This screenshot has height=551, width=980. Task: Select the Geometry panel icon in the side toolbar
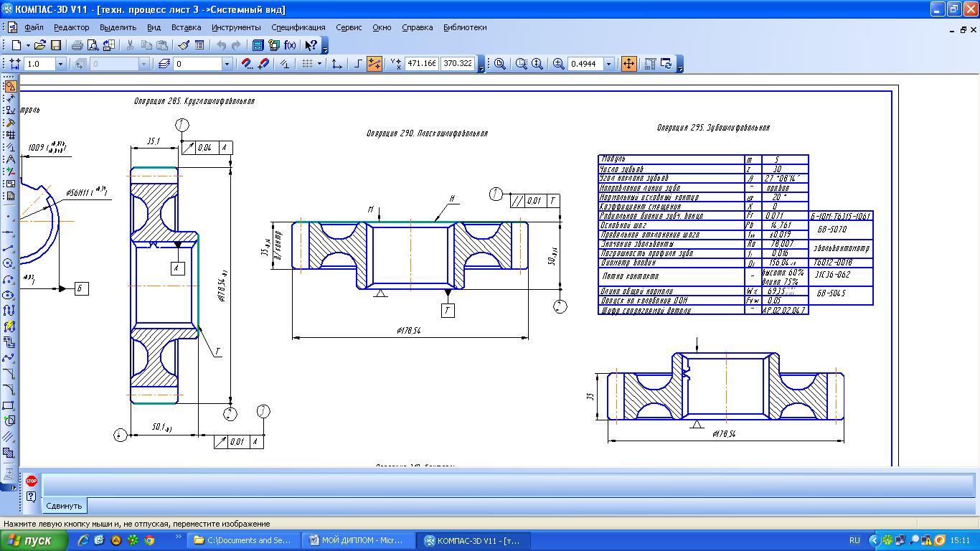pos(10,86)
